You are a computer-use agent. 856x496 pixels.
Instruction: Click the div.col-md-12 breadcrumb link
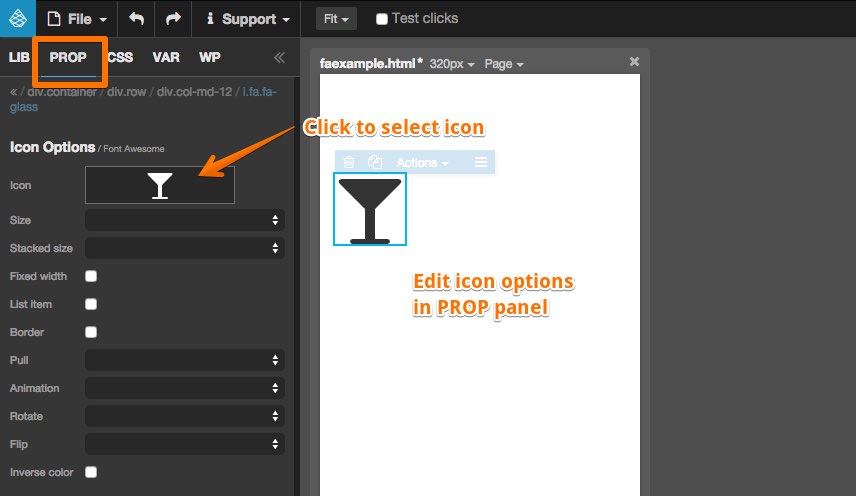[194, 92]
